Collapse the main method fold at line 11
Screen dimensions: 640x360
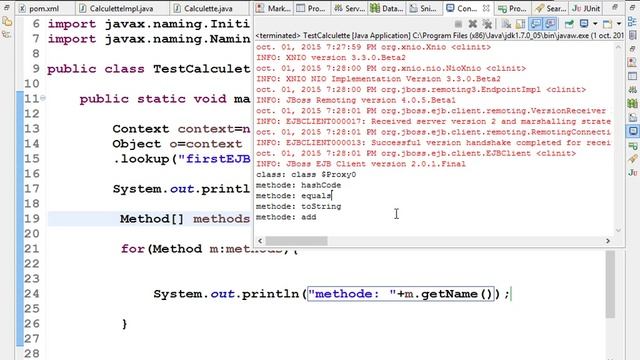pyautogui.click(x=43, y=98)
